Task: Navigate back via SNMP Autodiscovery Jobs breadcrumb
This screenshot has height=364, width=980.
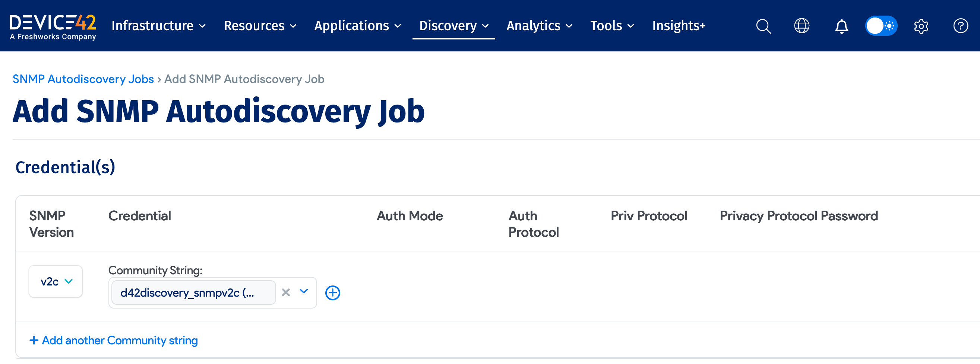Action: (83, 79)
